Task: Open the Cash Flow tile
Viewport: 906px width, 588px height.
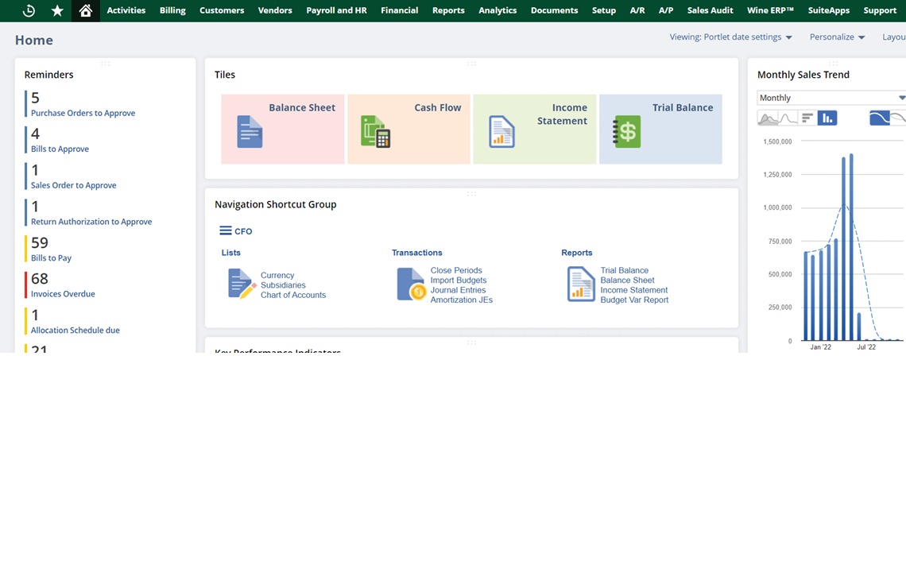Action: click(x=408, y=129)
